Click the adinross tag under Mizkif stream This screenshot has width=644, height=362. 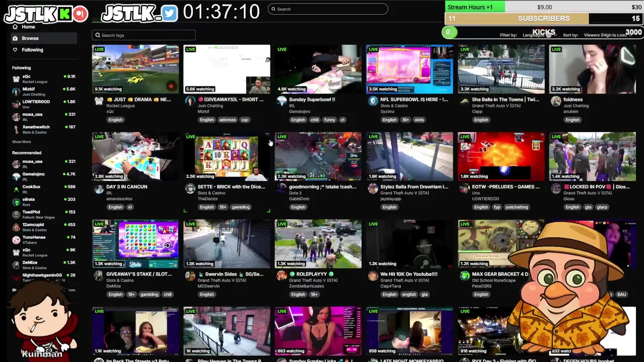(227, 120)
